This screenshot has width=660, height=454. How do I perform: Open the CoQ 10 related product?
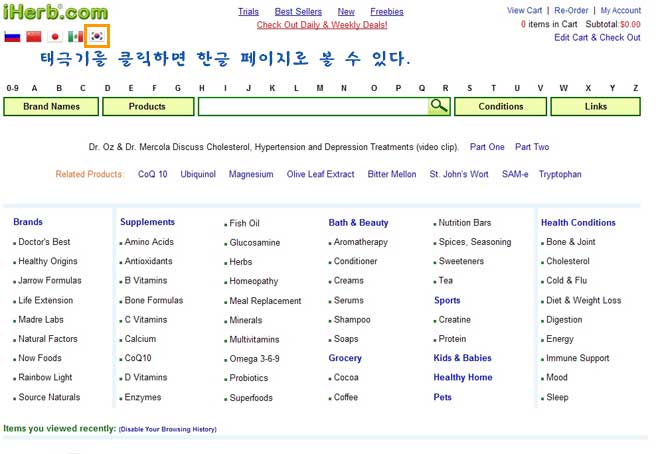(x=153, y=174)
